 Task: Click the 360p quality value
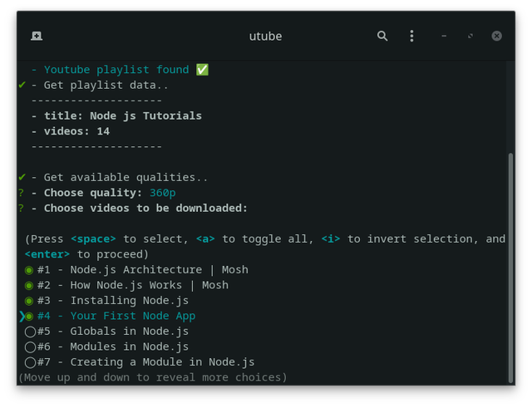tap(163, 193)
